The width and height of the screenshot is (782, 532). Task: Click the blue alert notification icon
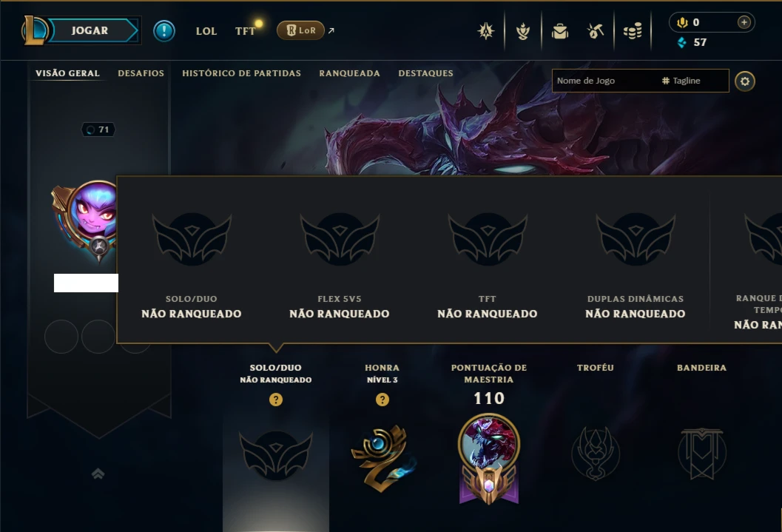(164, 31)
